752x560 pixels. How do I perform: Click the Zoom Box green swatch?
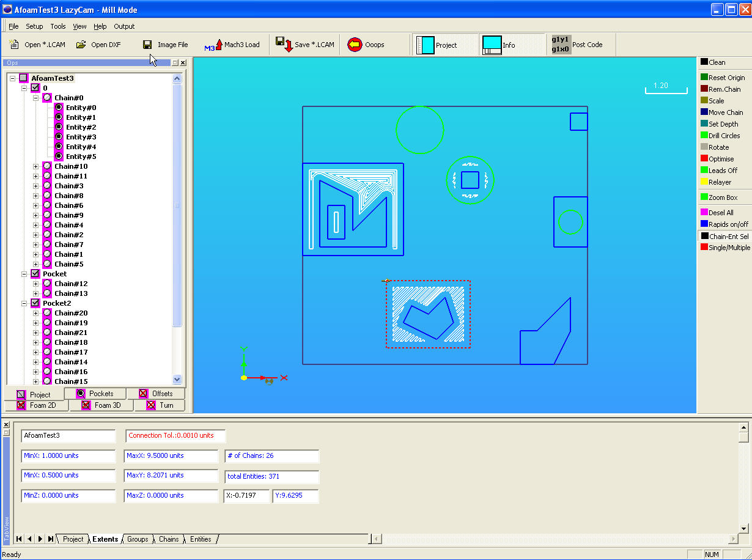(704, 197)
